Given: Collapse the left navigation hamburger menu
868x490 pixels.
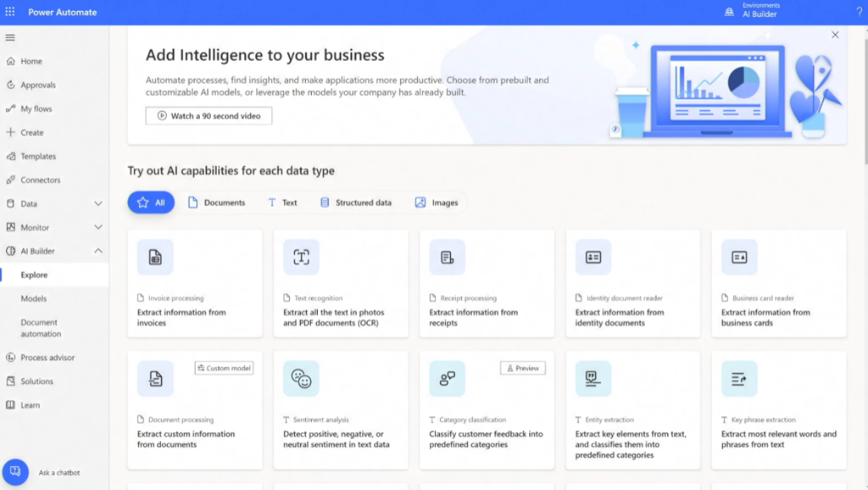Looking at the screenshot, I should click(x=10, y=38).
